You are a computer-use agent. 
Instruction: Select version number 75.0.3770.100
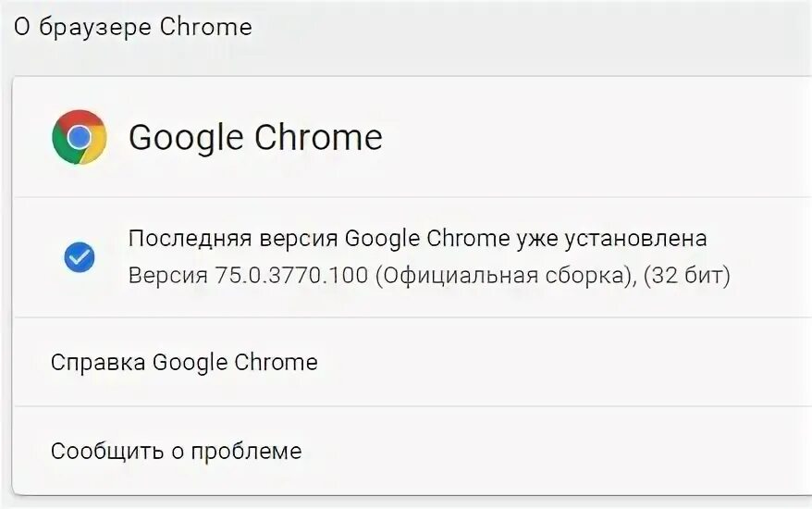tap(291, 275)
